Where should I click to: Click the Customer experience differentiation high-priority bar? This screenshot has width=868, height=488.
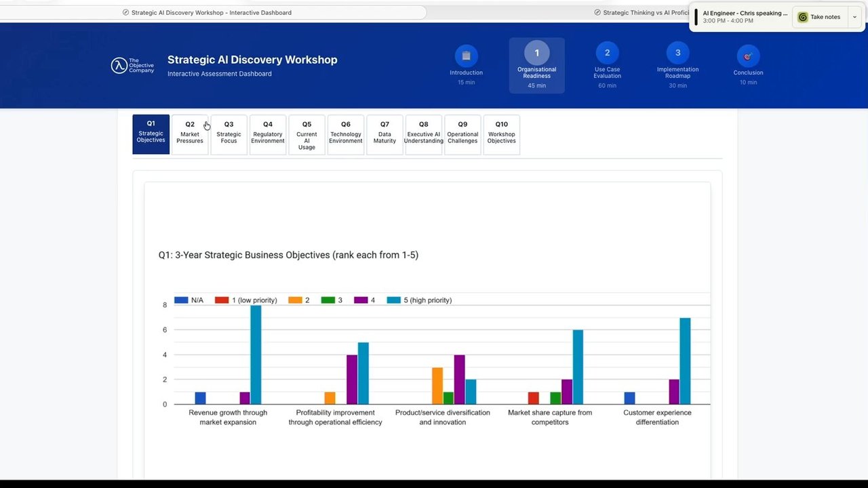point(685,361)
